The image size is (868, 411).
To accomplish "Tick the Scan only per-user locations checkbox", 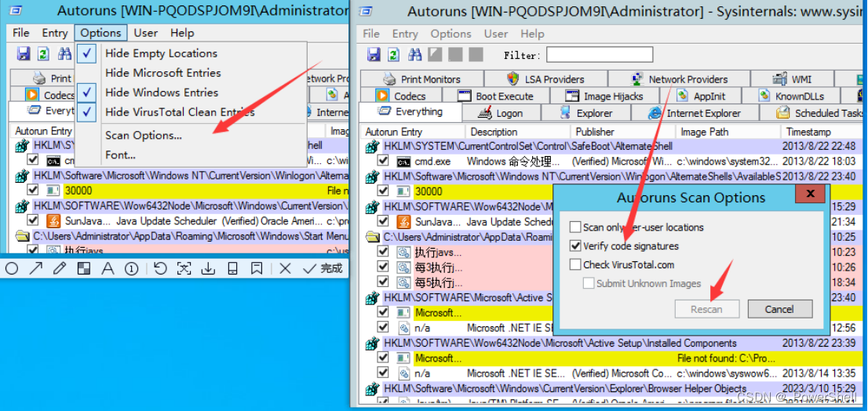I will point(576,227).
